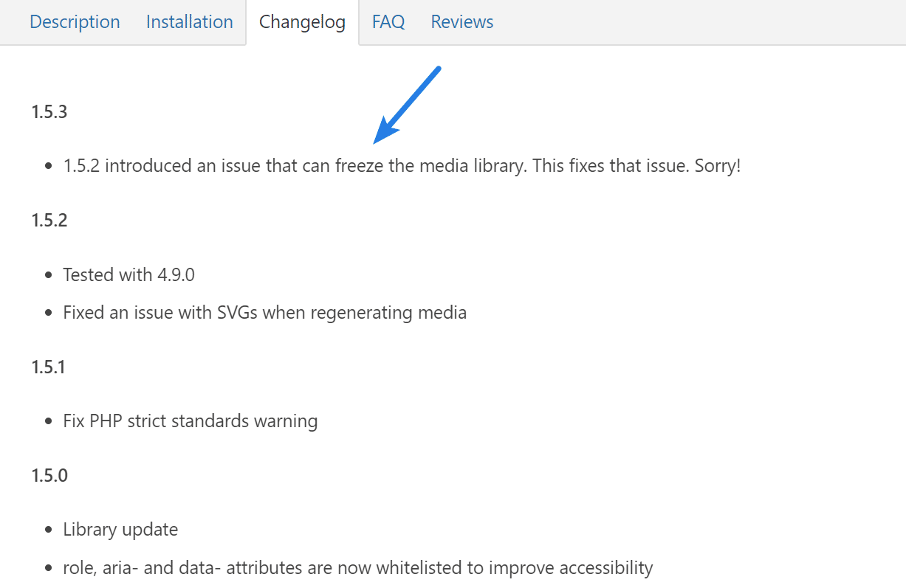Screen dimensions: 906x588
Task: Click the bullet before "Fix PHP strict standards"
Action: coord(49,422)
